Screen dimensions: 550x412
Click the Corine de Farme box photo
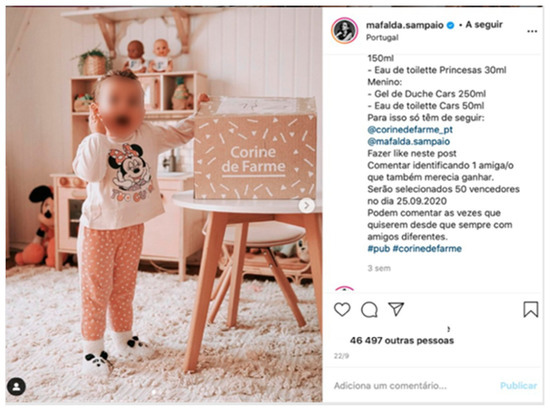[164, 205]
